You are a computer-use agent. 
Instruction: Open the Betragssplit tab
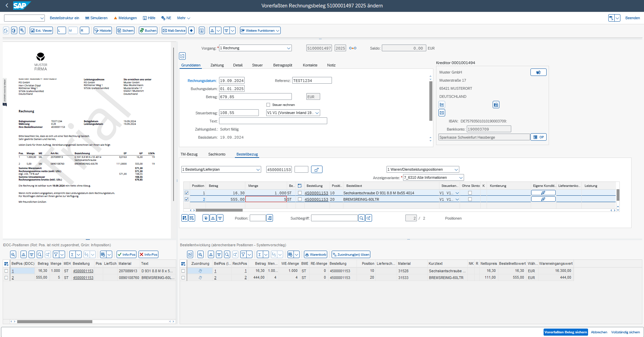[x=282, y=65]
